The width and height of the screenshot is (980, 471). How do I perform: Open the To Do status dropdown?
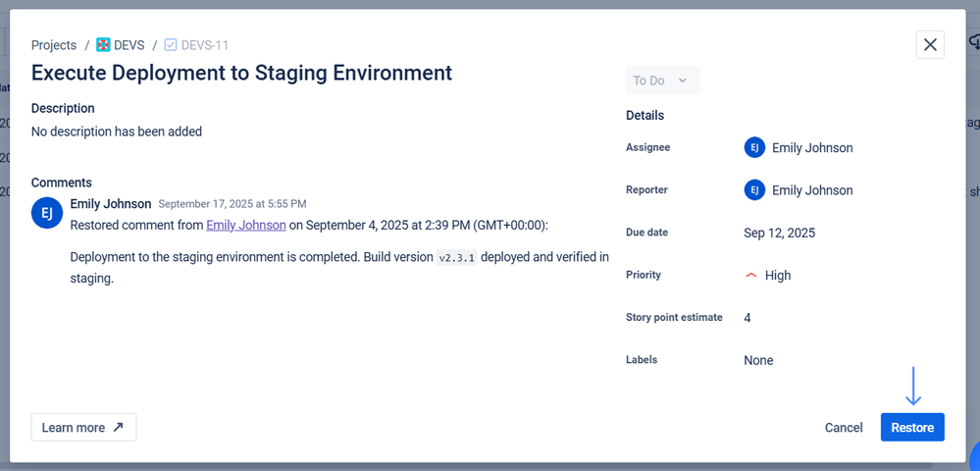(x=662, y=80)
